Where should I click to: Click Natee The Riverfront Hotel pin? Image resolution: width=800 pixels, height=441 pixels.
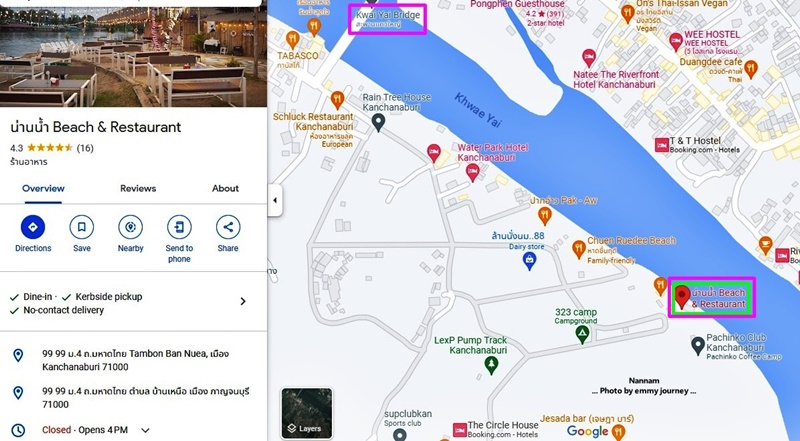[589, 58]
